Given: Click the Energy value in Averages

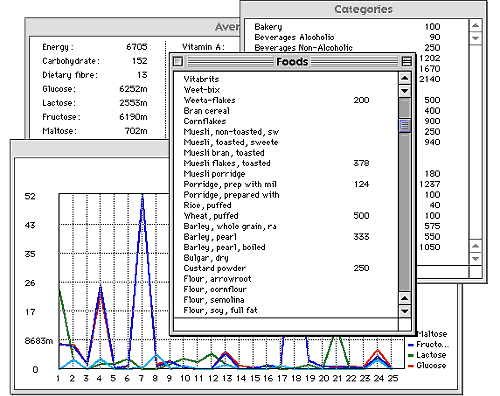Looking at the screenshot, I should coord(137,47).
